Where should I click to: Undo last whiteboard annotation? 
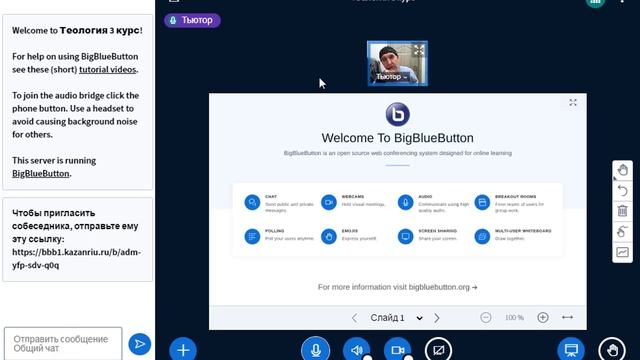tap(622, 191)
